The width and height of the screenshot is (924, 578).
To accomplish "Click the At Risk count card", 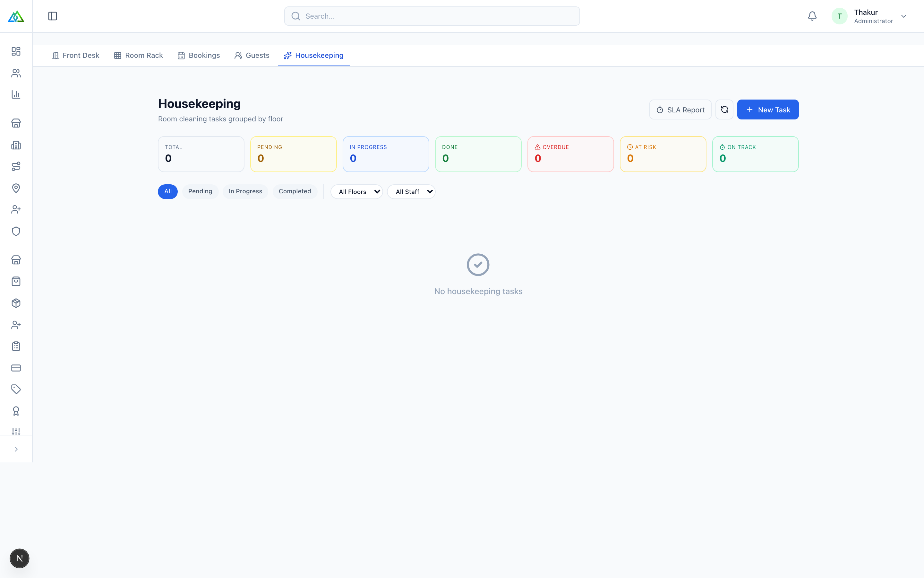I will (663, 154).
